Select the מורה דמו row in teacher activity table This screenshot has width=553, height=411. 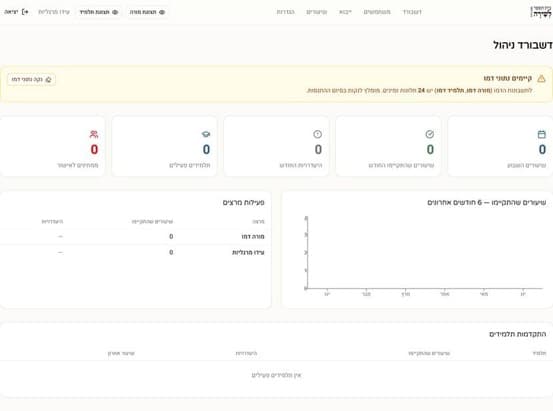click(135, 236)
